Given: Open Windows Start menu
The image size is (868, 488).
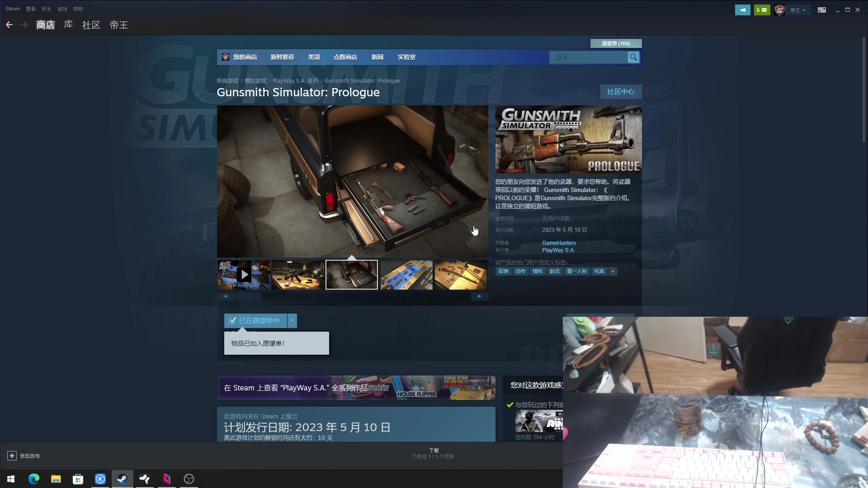Looking at the screenshot, I should pyautogui.click(x=11, y=479).
